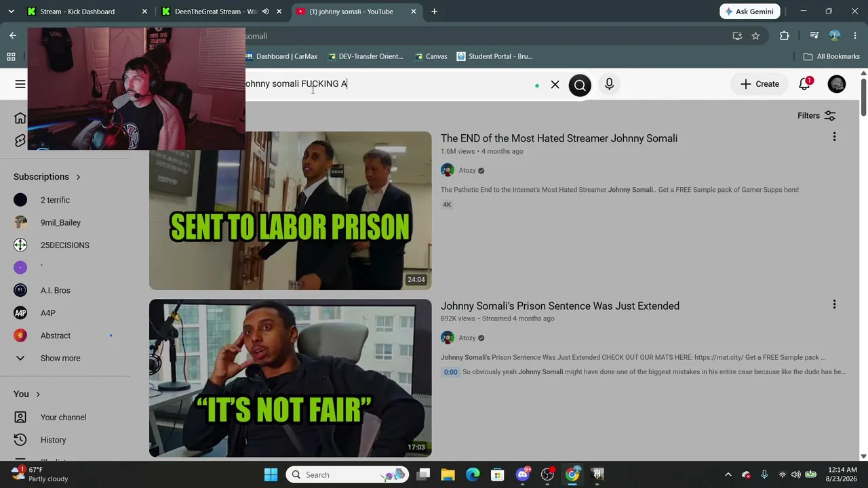Click in the YouTube search input field
Screen dimensions: 868x488
(x=387, y=84)
